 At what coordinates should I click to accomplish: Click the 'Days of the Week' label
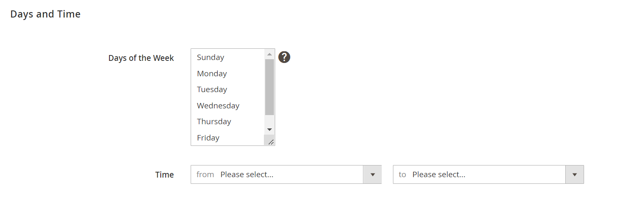point(141,58)
